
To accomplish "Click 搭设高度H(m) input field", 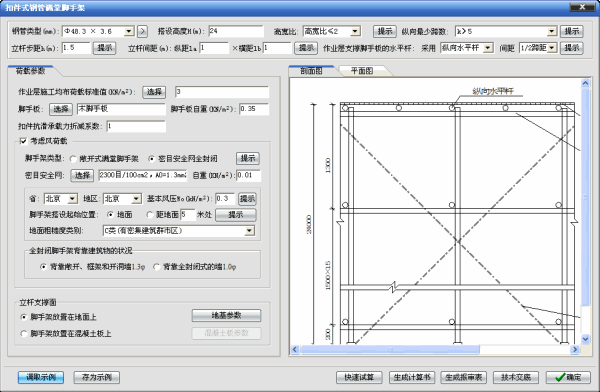I will [236, 31].
